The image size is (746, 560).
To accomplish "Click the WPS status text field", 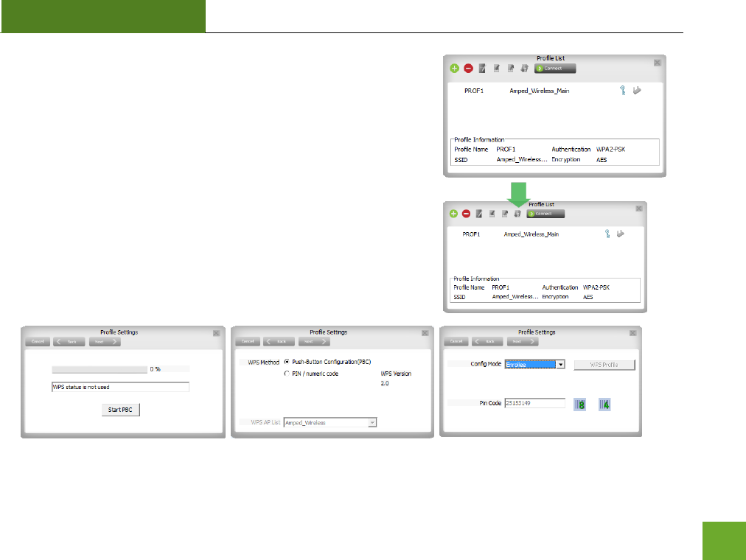I will [x=120, y=387].
